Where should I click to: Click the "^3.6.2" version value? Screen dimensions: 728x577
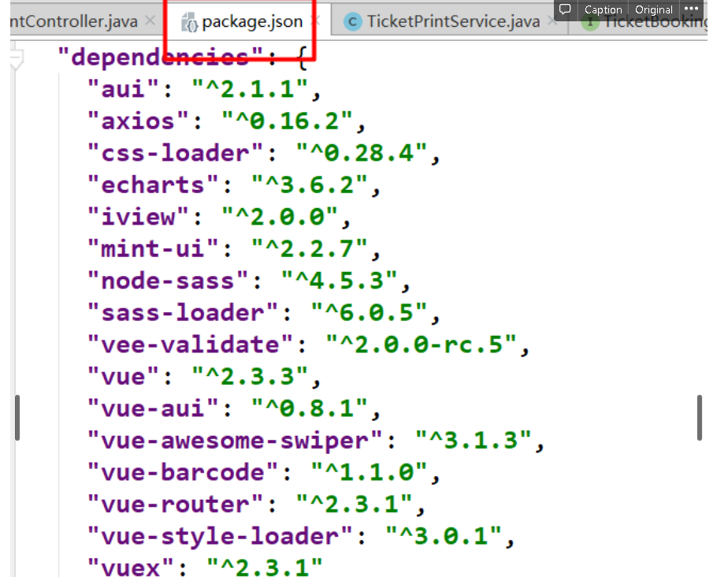pos(309,185)
